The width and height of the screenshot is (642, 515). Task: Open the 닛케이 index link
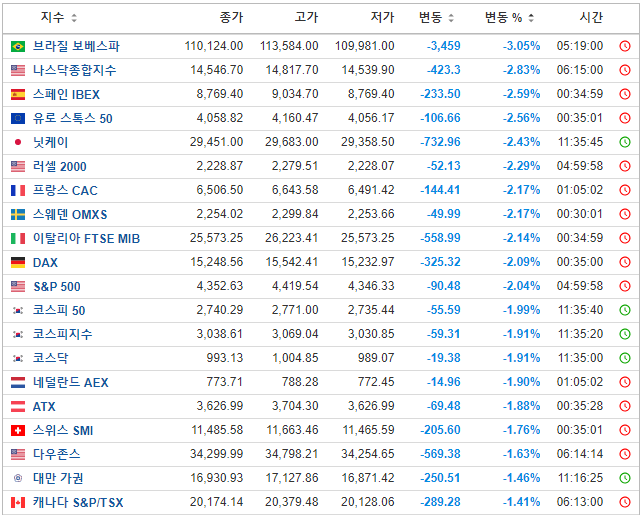50,142
